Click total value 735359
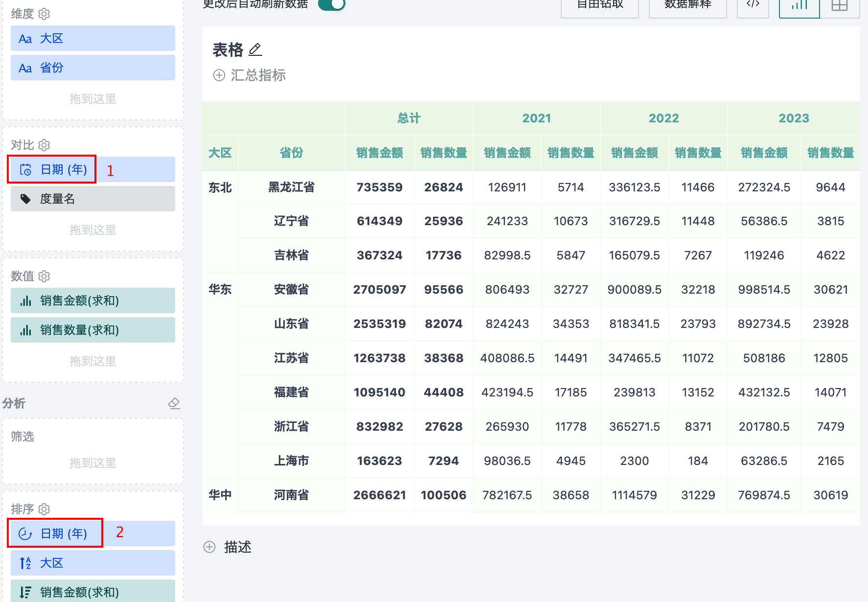 point(380,187)
